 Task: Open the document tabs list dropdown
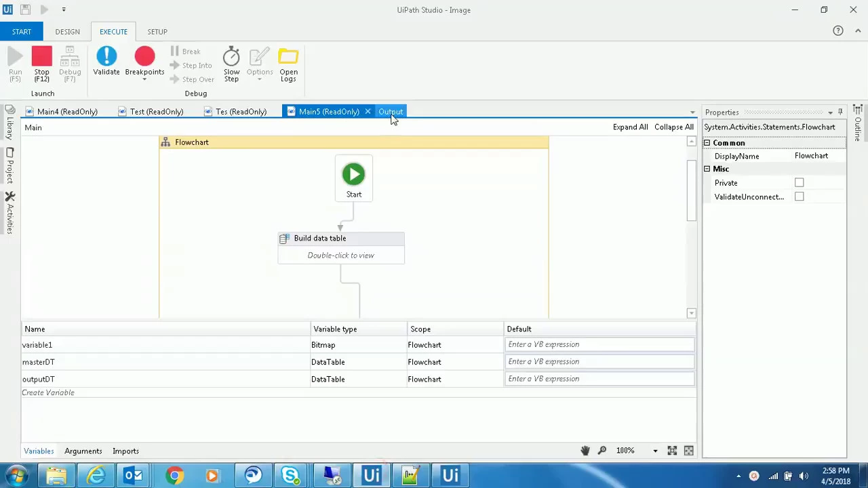(x=692, y=113)
